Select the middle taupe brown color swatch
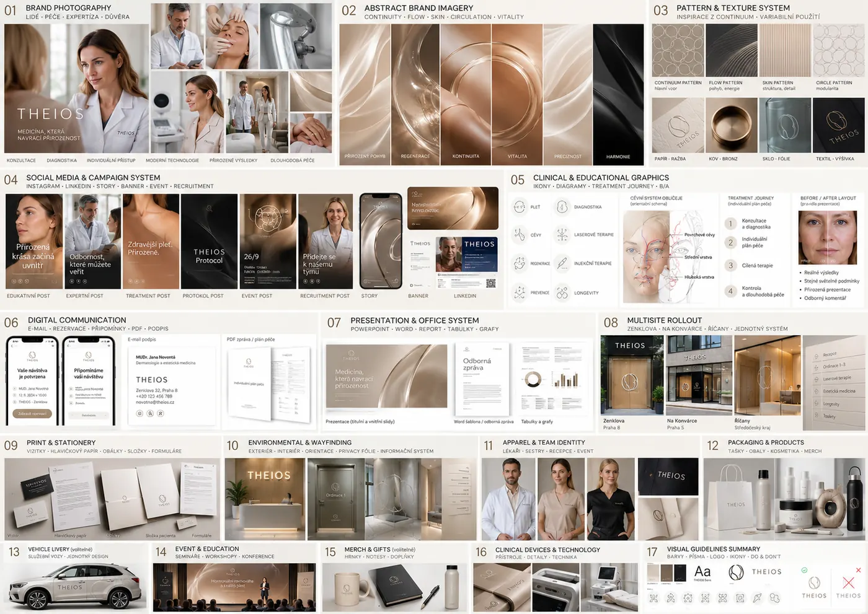Screen dimensions: 868x614 (x=666, y=573)
